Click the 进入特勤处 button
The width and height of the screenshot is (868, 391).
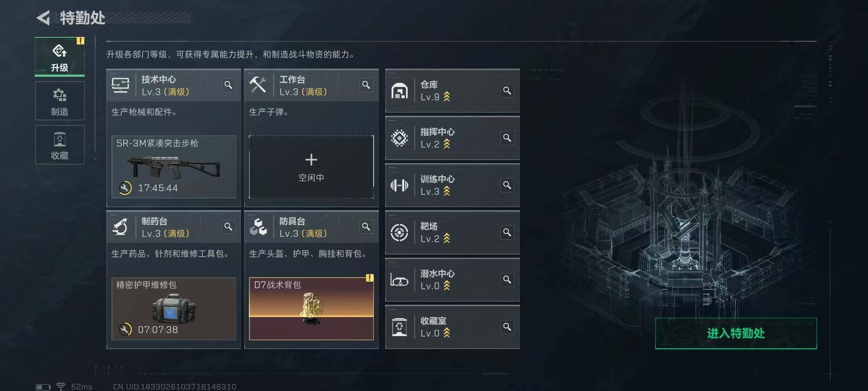point(736,333)
